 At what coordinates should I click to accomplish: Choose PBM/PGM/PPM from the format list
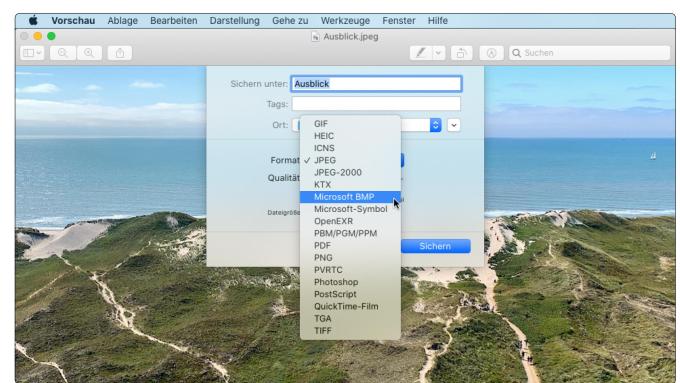point(350,233)
